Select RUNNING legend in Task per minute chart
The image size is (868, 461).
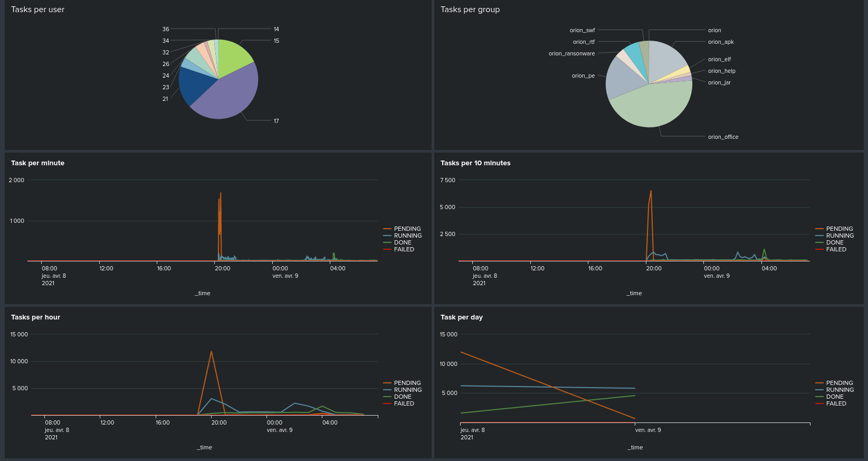[402, 236]
